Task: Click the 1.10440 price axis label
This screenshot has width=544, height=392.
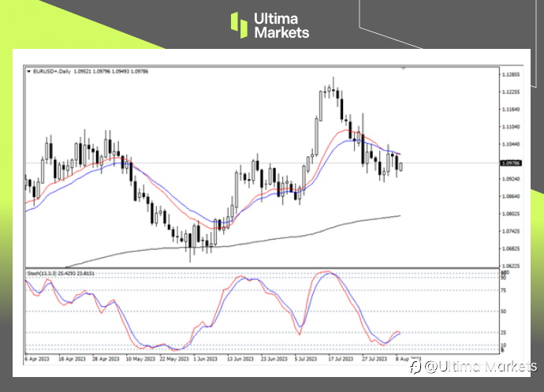Action: (511, 144)
